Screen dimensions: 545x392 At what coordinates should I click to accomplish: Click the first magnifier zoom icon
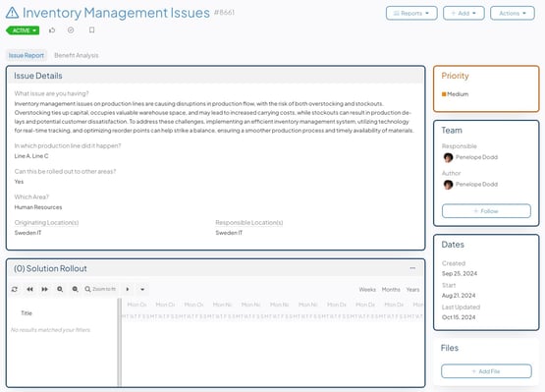click(60, 289)
